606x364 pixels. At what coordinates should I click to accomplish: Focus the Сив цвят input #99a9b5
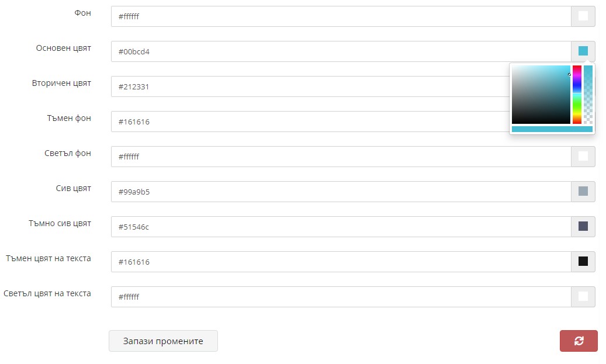(x=341, y=192)
